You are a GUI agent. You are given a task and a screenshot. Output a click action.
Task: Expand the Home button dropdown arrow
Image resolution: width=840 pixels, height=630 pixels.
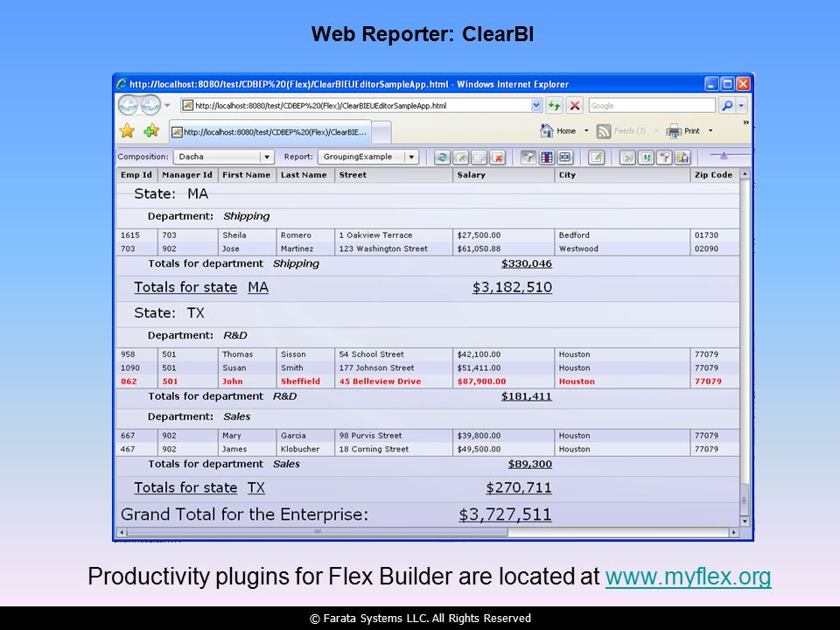click(586, 130)
